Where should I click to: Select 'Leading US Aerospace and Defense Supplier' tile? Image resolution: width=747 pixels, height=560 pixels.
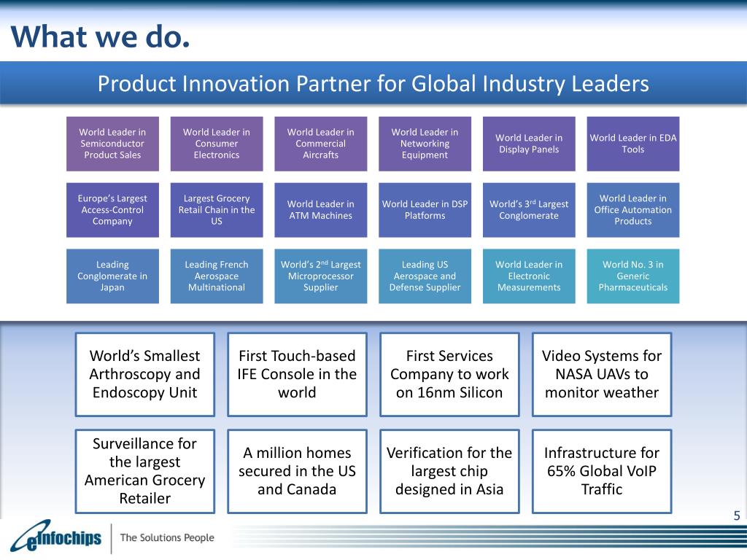coord(425,276)
